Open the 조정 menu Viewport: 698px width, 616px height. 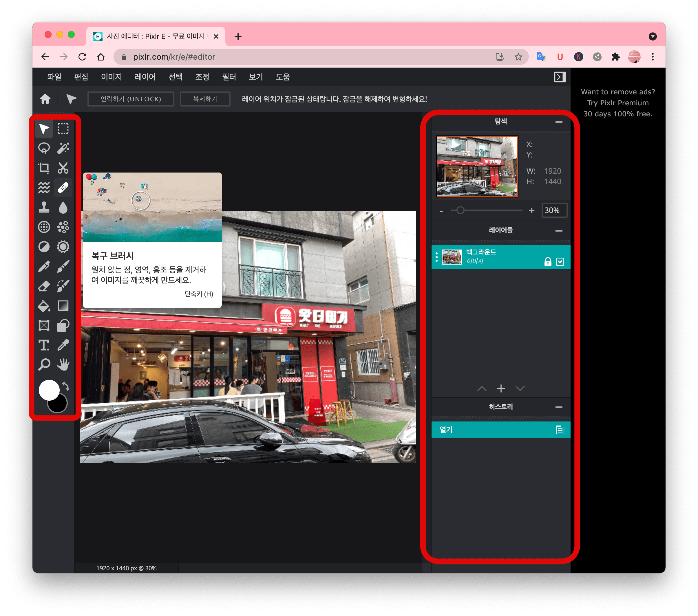[x=202, y=77]
